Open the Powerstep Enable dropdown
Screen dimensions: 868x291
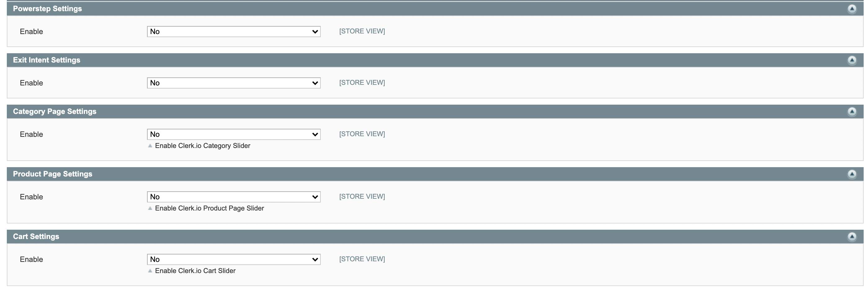(234, 32)
